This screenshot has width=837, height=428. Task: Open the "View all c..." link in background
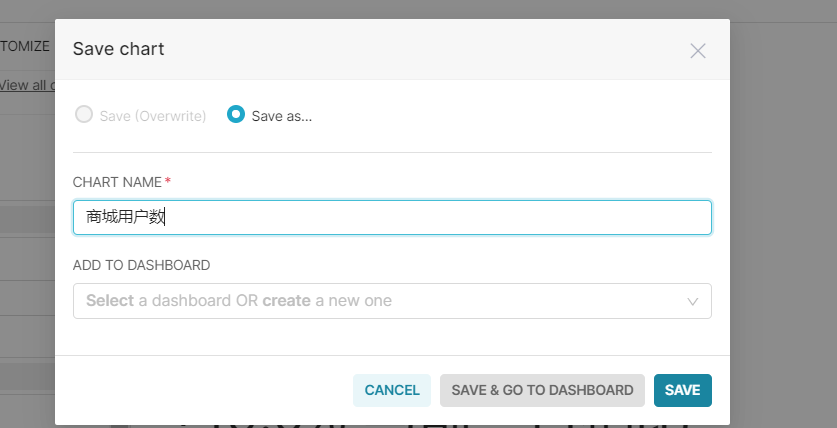pos(26,85)
